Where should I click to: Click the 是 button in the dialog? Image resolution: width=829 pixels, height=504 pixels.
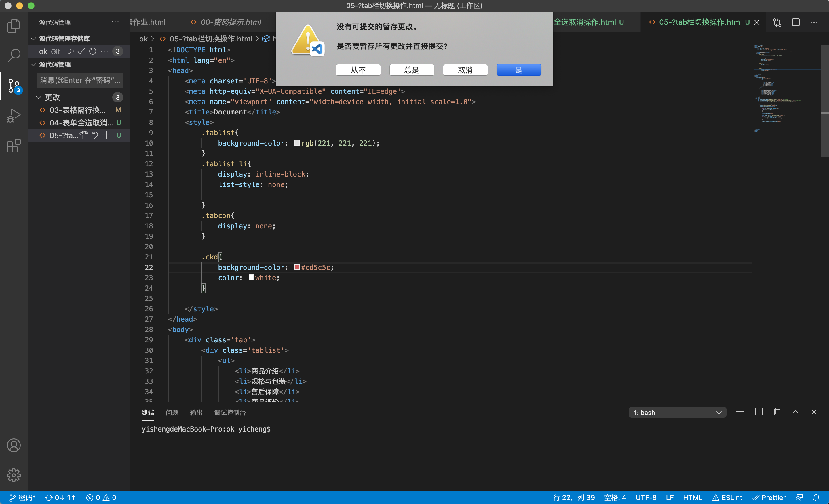pos(518,70)
